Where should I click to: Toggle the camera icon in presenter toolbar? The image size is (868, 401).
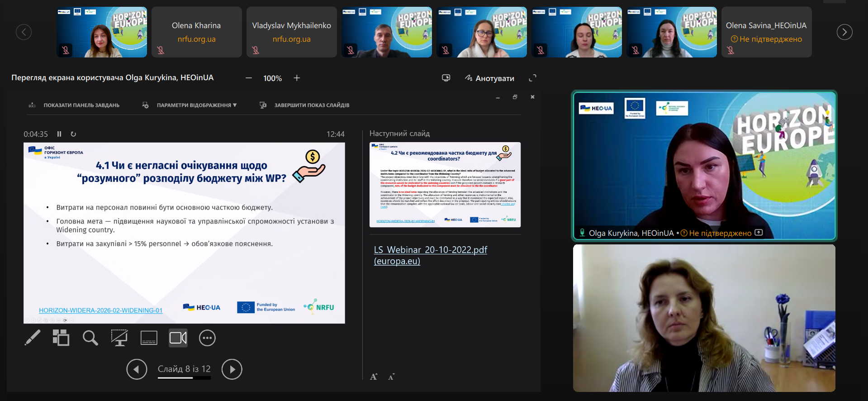click(x=178, y=338)
